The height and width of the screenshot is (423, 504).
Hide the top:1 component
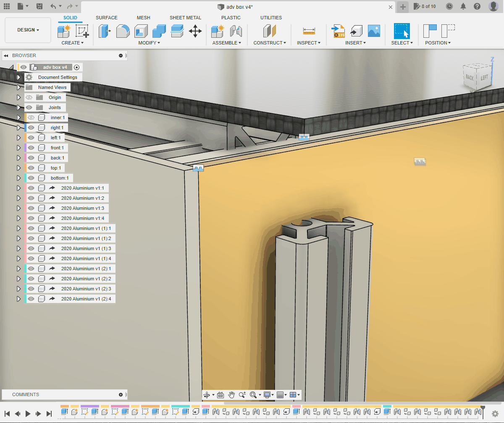click(x=31, y=168)
